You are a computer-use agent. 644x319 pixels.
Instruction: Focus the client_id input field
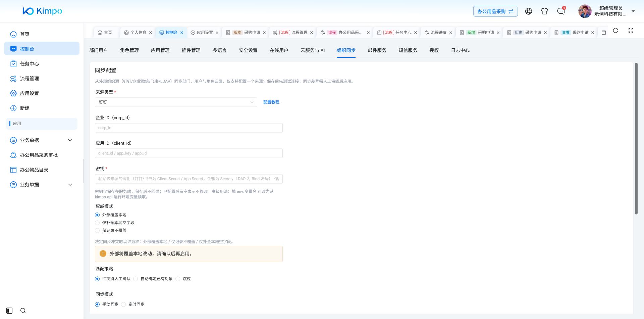[x=189, y=153]
